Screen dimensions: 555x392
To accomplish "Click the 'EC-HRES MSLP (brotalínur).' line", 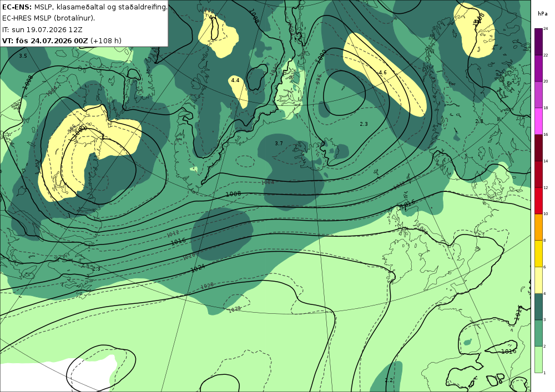I will tap(48, 18).
